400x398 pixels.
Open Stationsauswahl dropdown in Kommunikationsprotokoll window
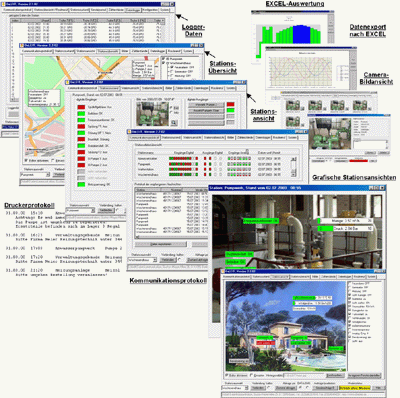pos(155,260)
